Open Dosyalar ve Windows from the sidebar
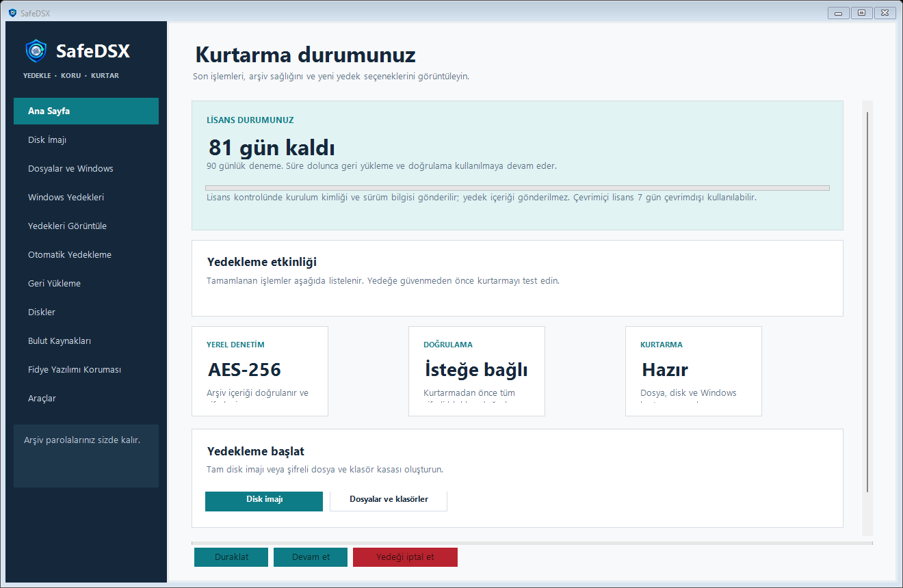 (x=86, y=168)
